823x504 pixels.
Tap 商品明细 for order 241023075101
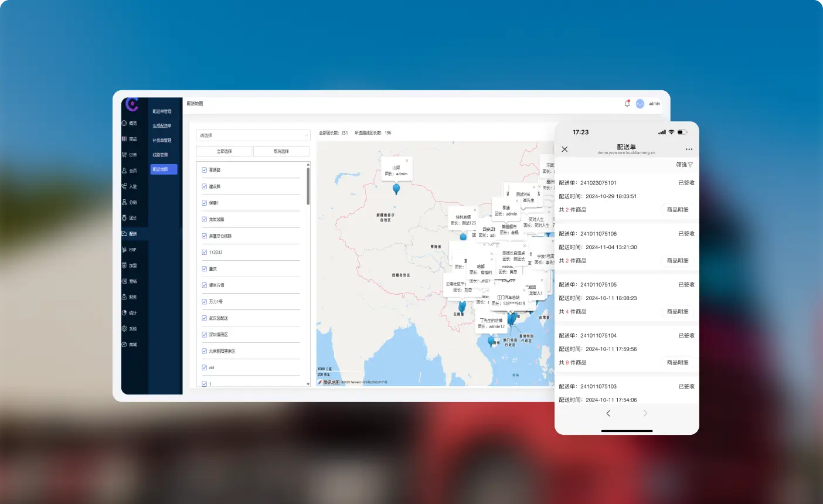point(678,210)
